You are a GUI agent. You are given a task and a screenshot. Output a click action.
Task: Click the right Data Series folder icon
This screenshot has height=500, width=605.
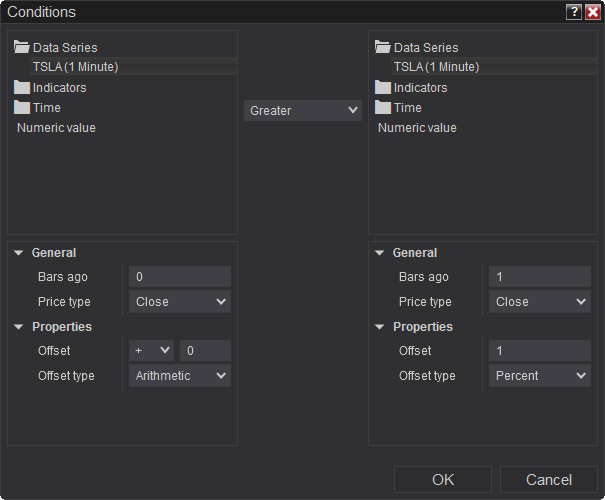[383, 47]
